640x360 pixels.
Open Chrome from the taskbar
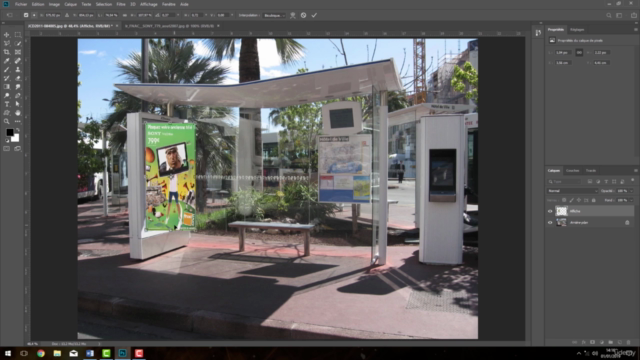click(41, 353)
